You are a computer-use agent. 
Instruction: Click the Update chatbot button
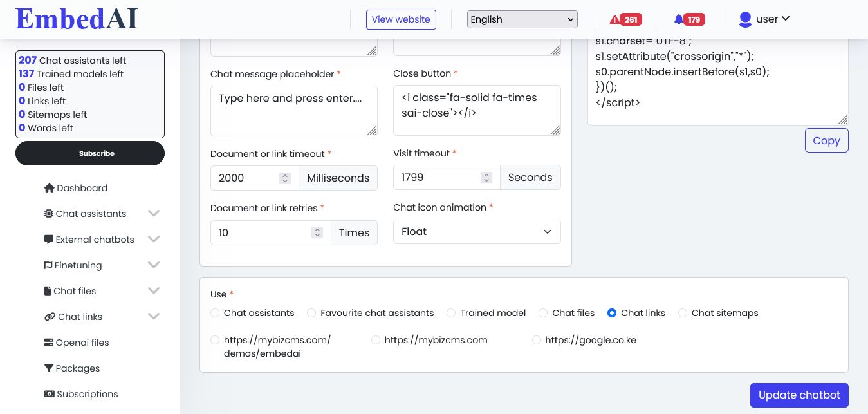click(799, 395)
